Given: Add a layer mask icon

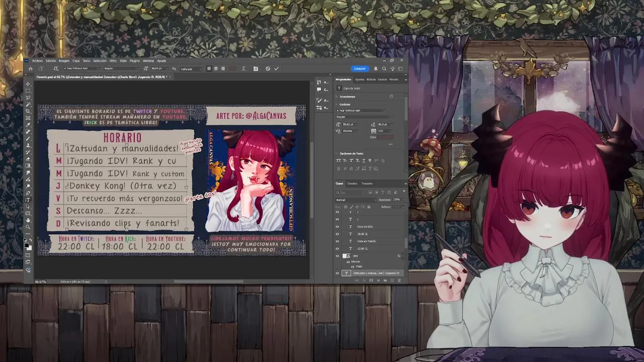Looking at the screenshot, I should click(x=371, y=281).
